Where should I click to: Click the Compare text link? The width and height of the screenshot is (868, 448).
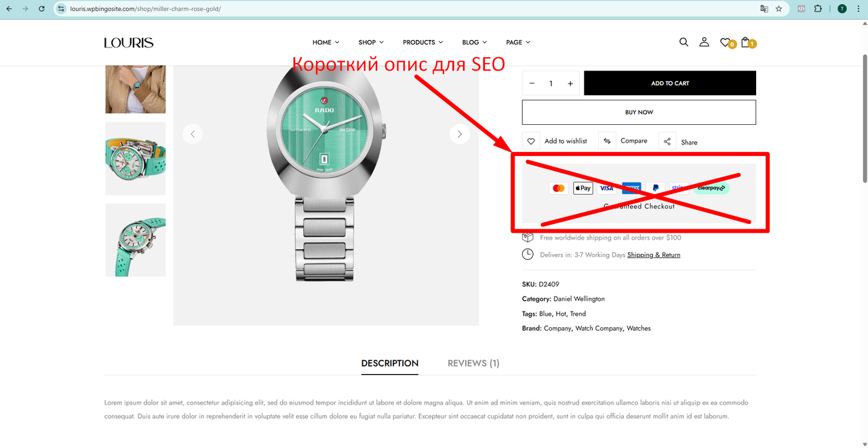coord(634,141)
